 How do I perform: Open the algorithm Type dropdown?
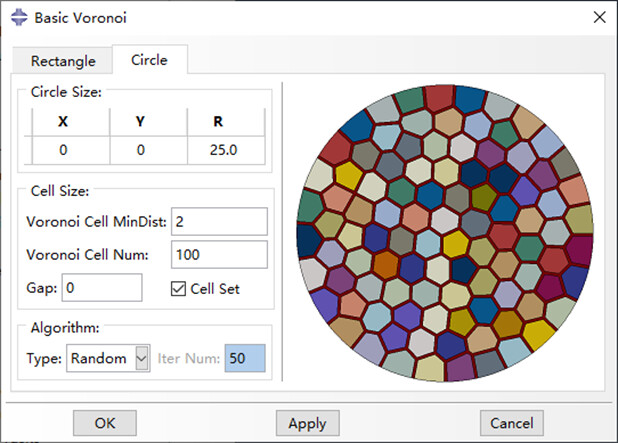[108, 358]
